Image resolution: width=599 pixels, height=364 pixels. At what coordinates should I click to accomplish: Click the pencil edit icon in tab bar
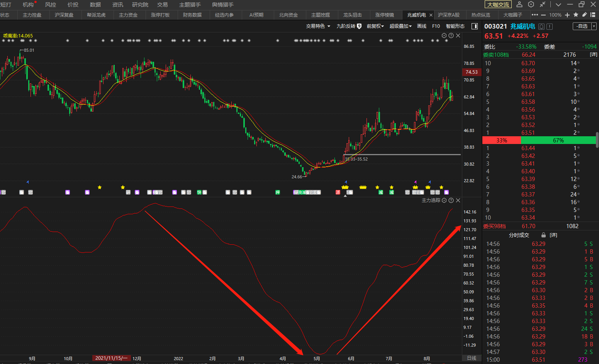584,15
